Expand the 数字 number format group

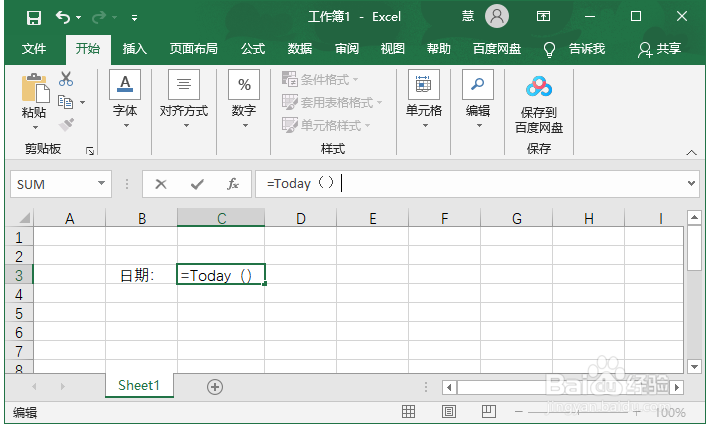click(244, 99)
